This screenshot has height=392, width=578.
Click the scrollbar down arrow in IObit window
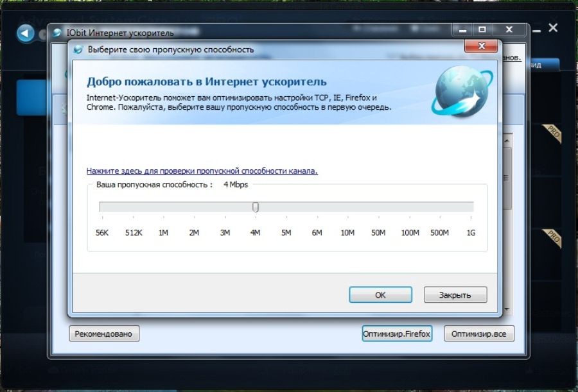pos(507,309)
